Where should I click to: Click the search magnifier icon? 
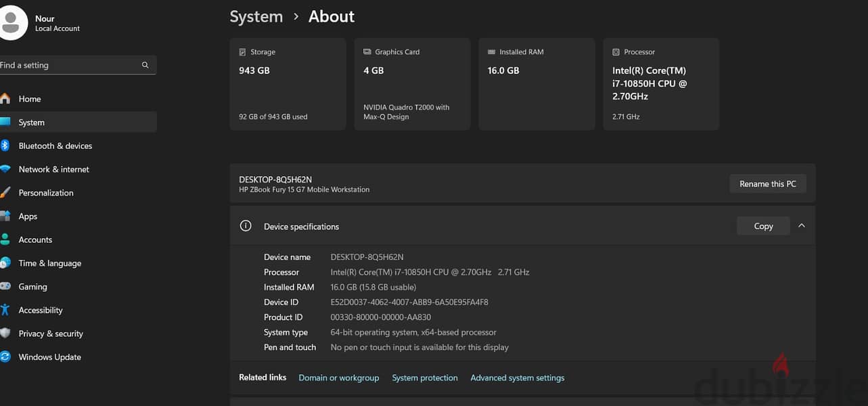(x=145, y=65)
